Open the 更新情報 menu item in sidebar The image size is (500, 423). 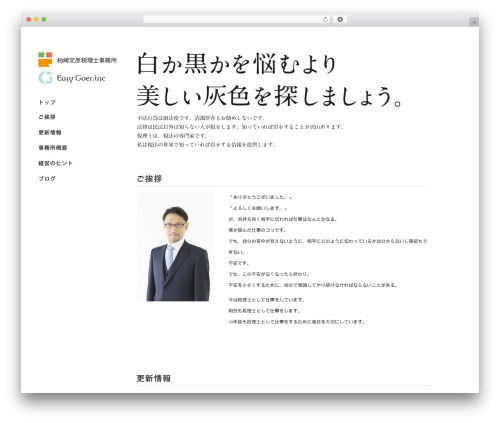tap(50, 132)
